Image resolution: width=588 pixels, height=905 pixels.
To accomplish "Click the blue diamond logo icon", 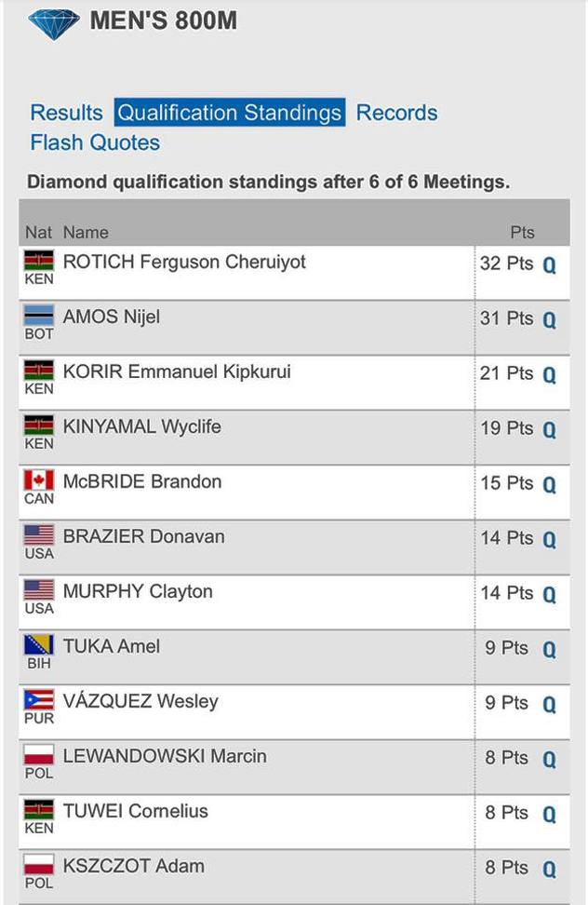I will (x=54, y=23).
